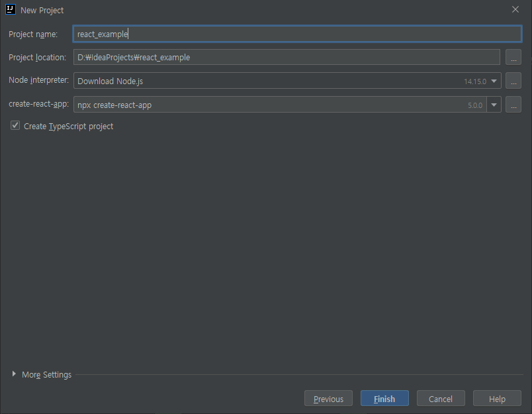
Task: Click the Create TypeScript project label text
Action: pos(69,127)
